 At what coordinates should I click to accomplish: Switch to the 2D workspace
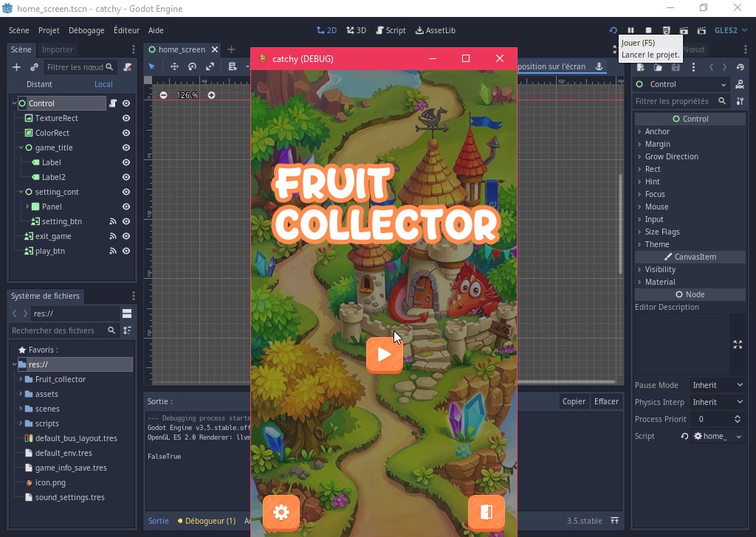coord(326,30)
